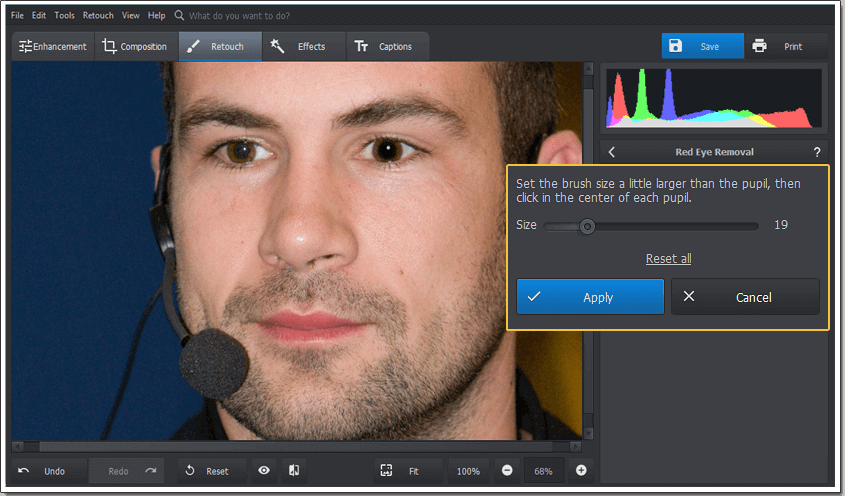Click the Reset rotate icon
Viewport: 845px width, 496px height.
(x=190, y=471)
